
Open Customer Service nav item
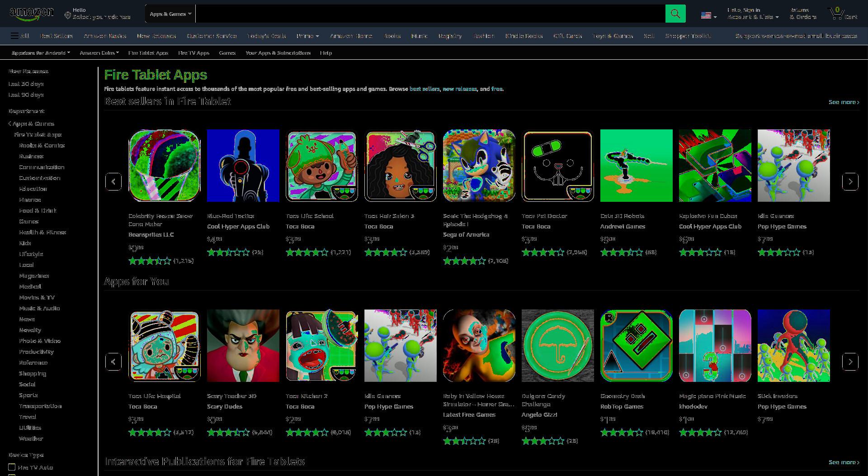coord(212,36)
